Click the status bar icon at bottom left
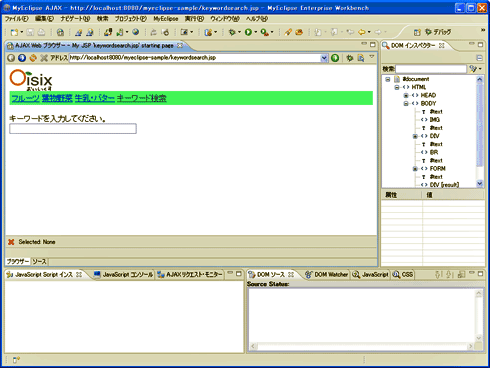This screenshot has height=368, width=490. tap(16, 360)
